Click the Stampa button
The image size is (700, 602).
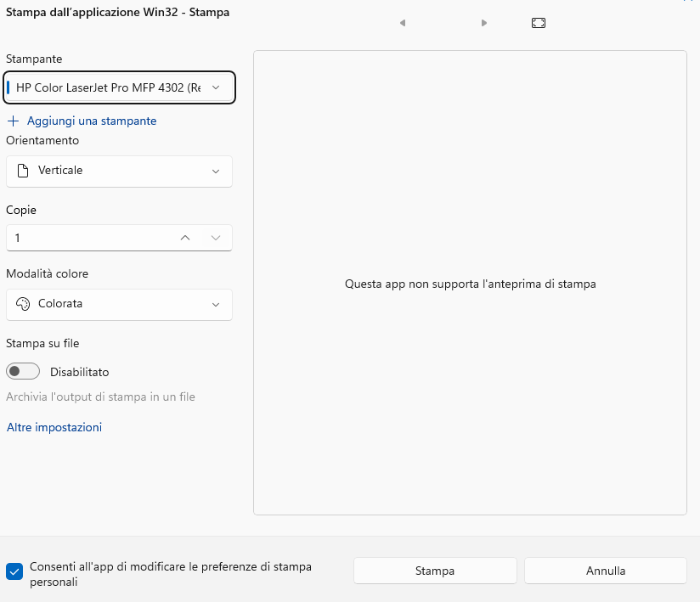pos(435,571)
